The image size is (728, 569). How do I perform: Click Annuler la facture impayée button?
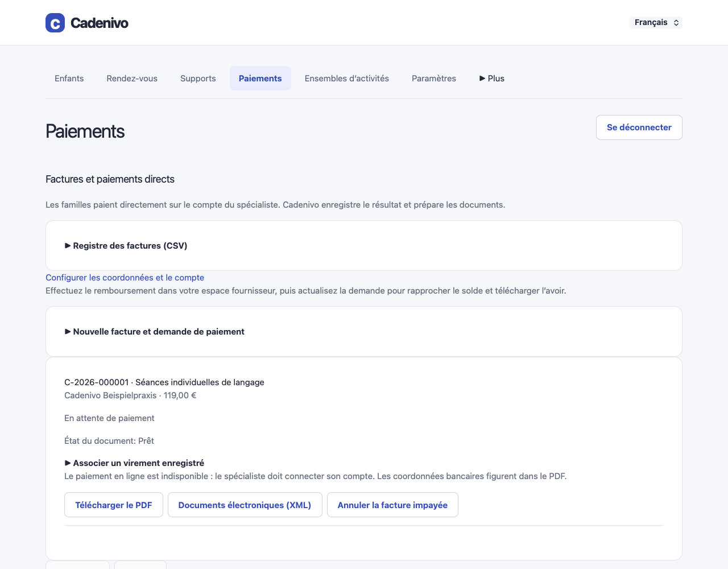[392, 505]
